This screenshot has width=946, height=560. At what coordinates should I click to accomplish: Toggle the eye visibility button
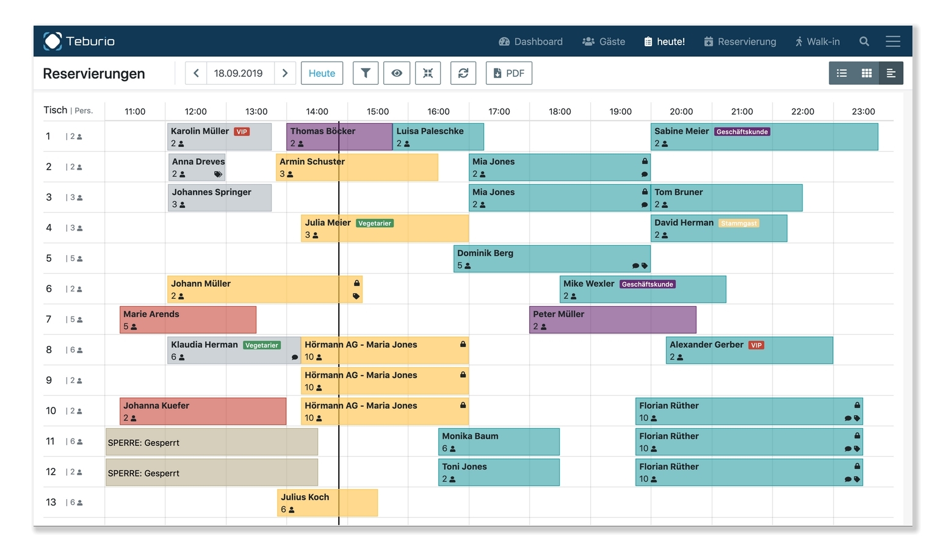click(397, 73)
